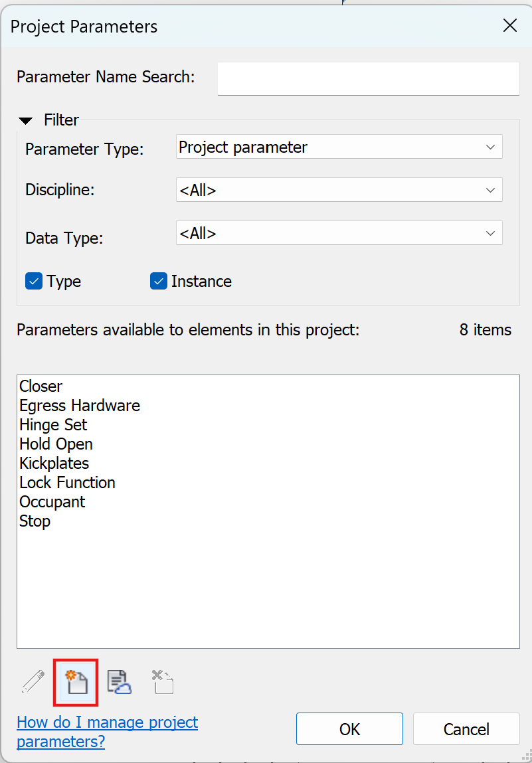
Task: Click the Cancel button
Action: tap(466, 729)
